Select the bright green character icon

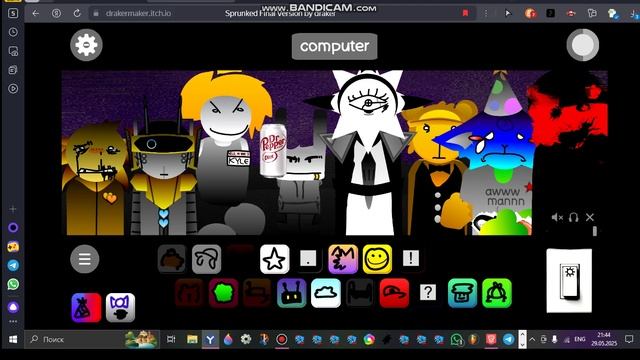click(x=497, y=293)
